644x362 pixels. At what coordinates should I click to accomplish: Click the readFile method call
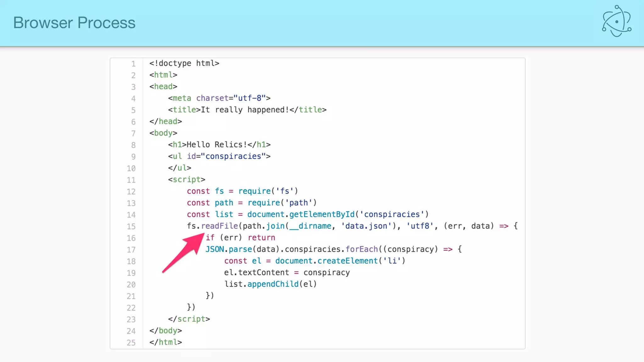tap(219, 226)
